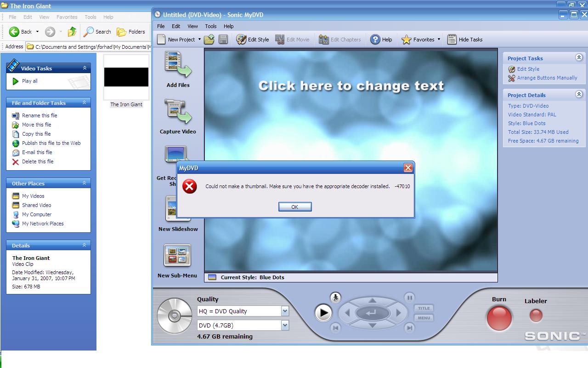This screenshot has height=368, width=588.
Task: Click OK in the MyDVD error dialog
Action: [x=295, y=207]
